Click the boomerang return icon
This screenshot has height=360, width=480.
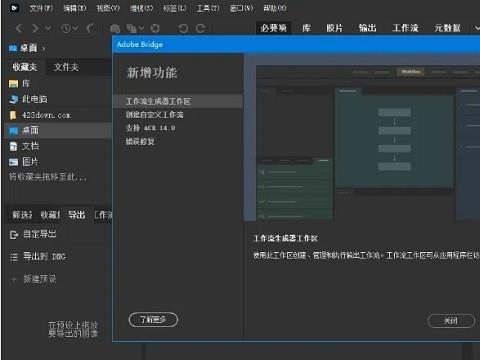[x=91, y=28]
